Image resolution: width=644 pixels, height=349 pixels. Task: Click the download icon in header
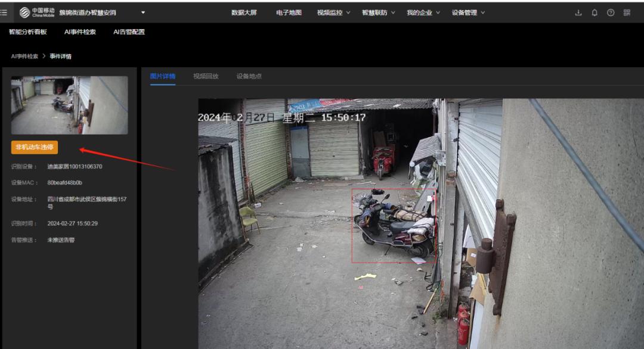tap(578, 13)
